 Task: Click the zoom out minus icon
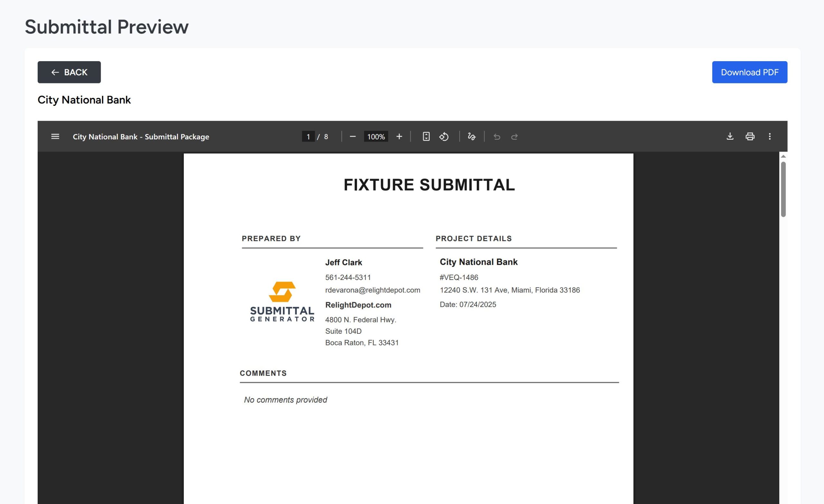(352, 136)
